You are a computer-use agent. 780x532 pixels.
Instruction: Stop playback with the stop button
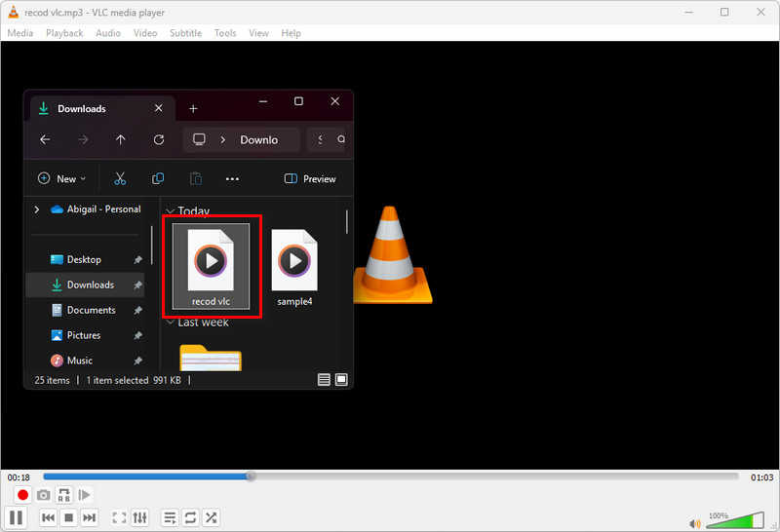tap(68, 517)
